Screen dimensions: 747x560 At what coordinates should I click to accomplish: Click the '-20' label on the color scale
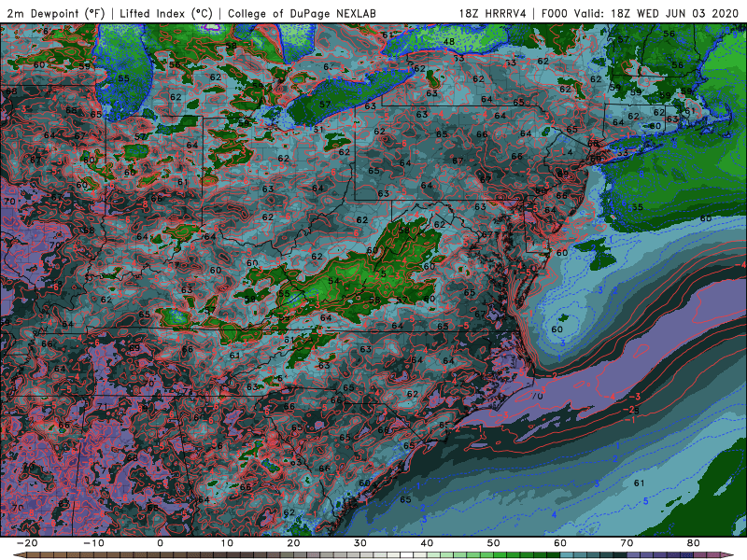27,543
